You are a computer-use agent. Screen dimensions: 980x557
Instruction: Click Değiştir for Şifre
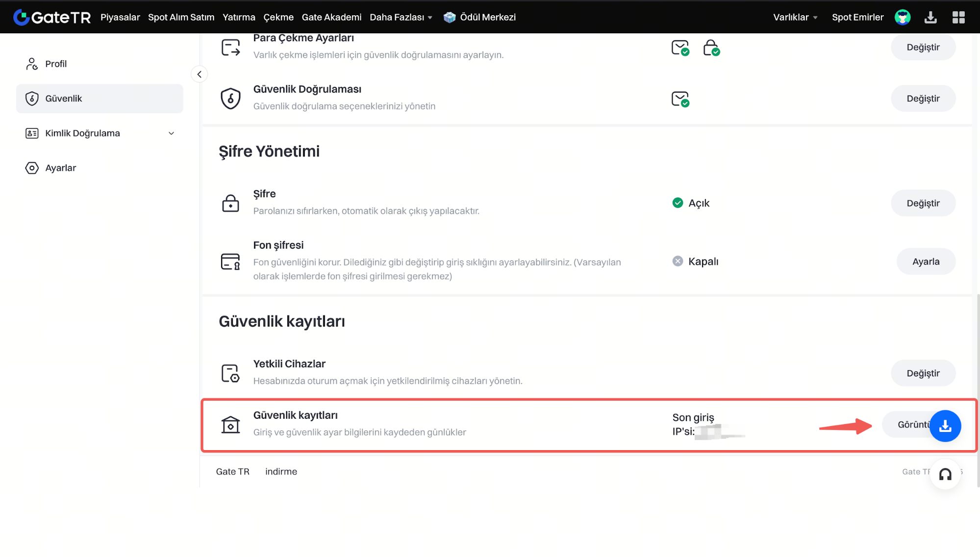[x=923, y=203]
